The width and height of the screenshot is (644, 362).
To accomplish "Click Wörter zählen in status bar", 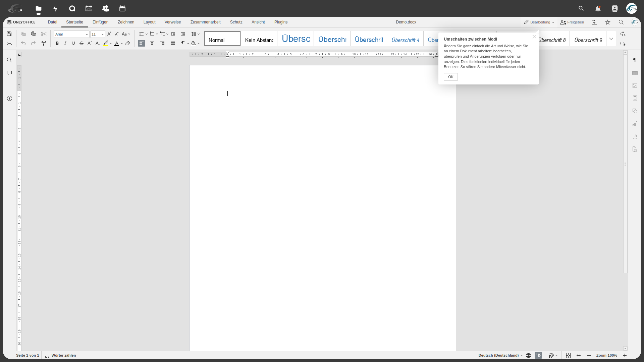I will (x=60, y=355).
